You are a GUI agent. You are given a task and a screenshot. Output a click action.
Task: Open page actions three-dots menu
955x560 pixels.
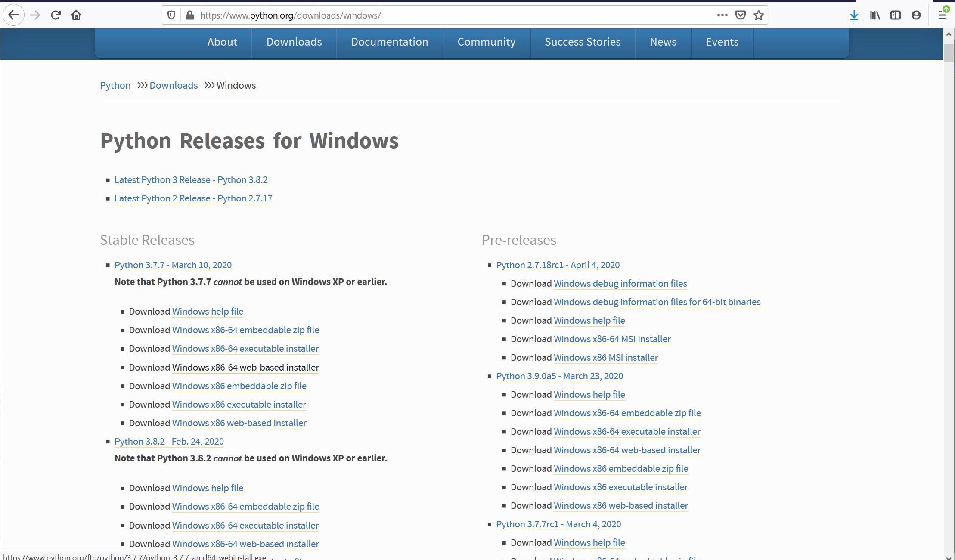tap(722, 15)
